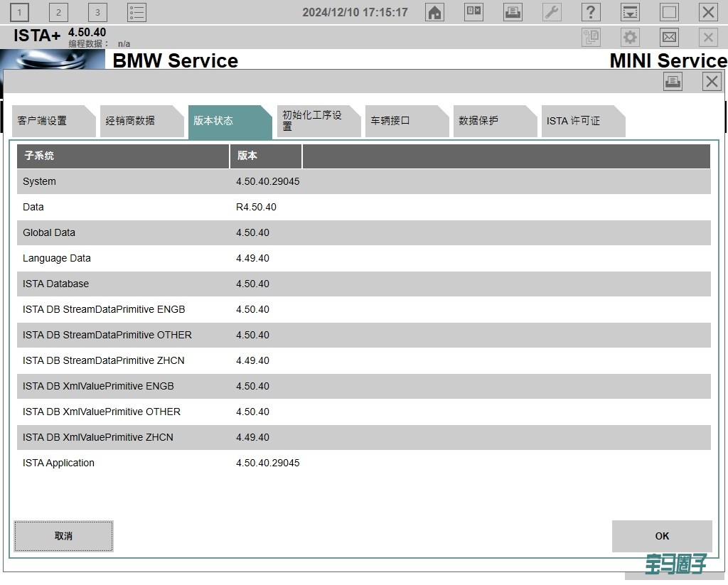The width and height of the screenshot is (728, 585).
Task: Select session 2 numbered box
Action: pos(58,12)
